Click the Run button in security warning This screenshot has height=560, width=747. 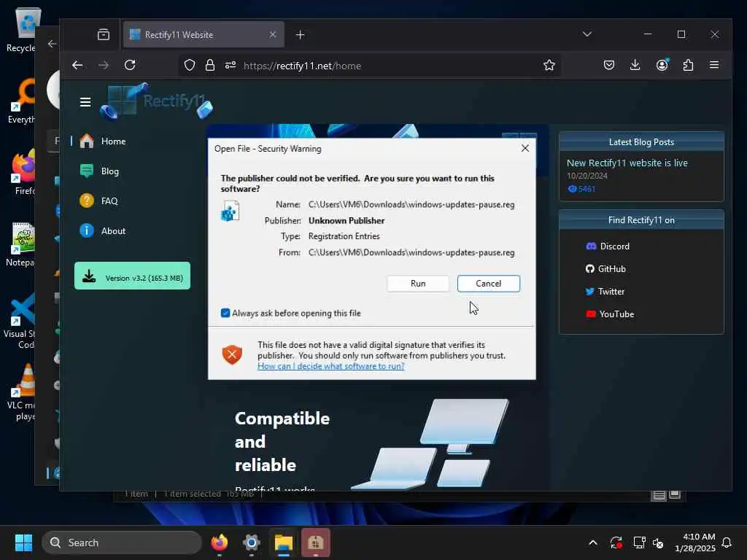(x=418, y=284)
